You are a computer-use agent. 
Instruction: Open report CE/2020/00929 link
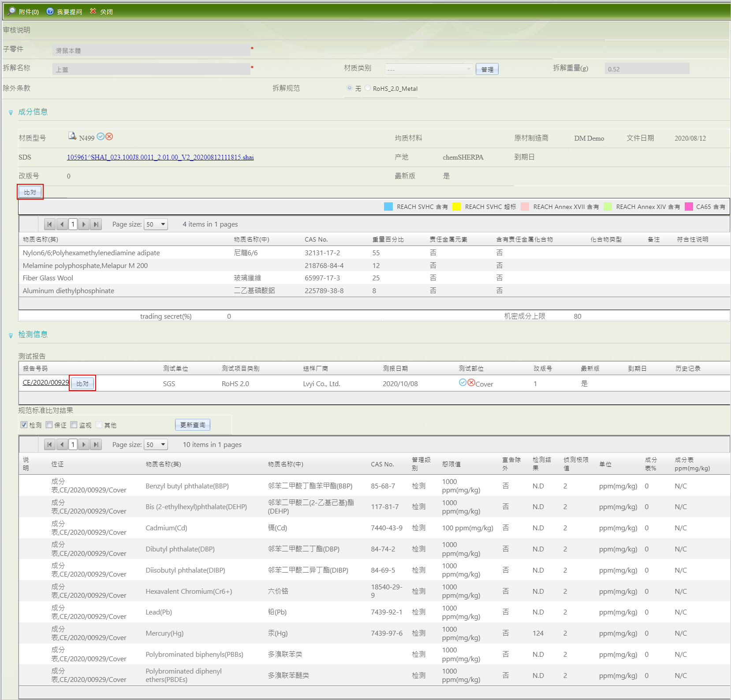tap(46, 383)
